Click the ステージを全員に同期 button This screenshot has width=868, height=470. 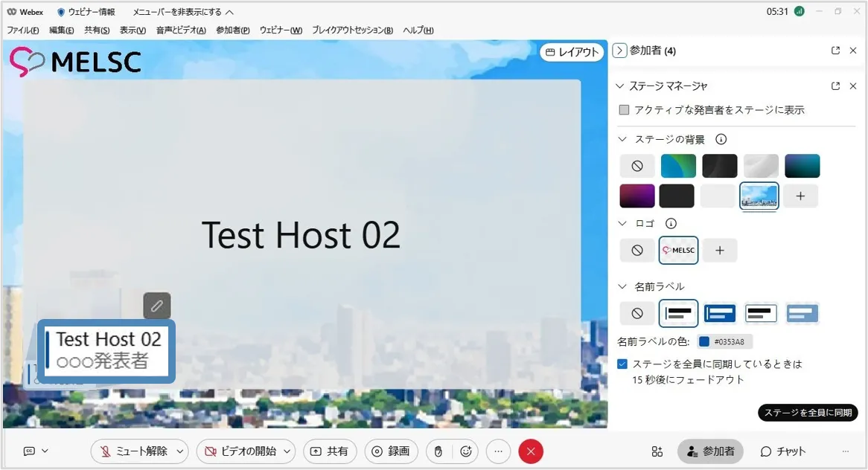(808, 413)
